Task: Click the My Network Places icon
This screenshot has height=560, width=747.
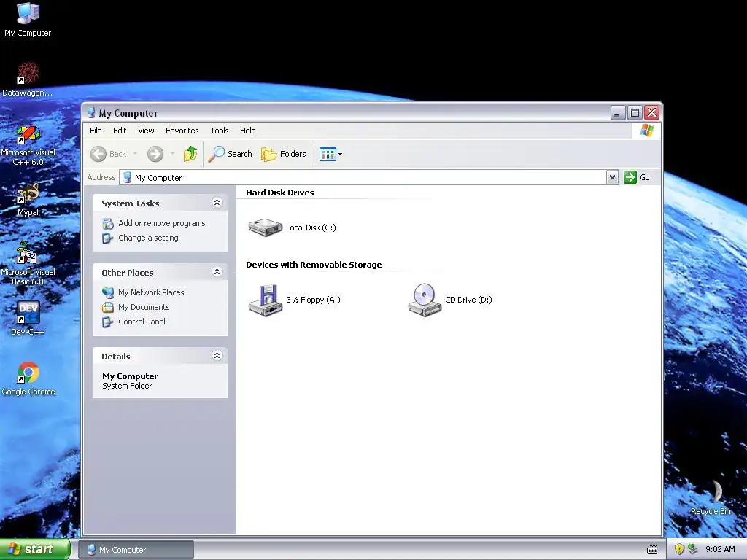Action: [108, 292]
